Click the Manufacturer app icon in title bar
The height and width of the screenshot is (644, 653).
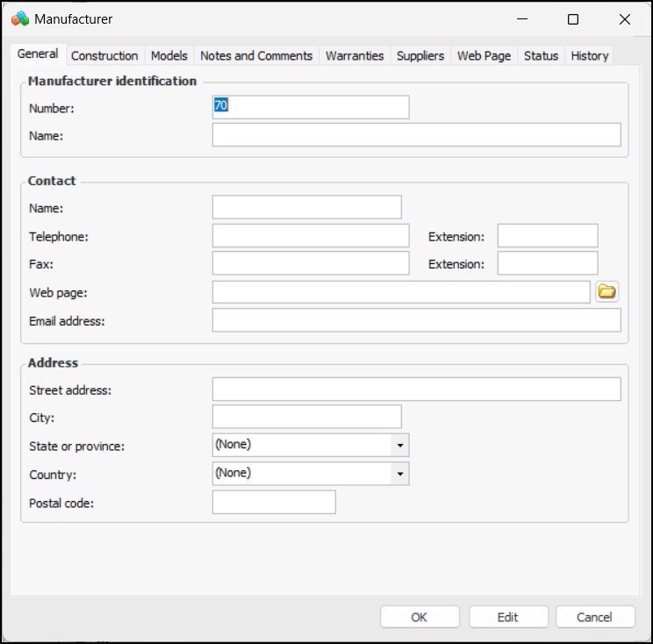pos(19,18)
